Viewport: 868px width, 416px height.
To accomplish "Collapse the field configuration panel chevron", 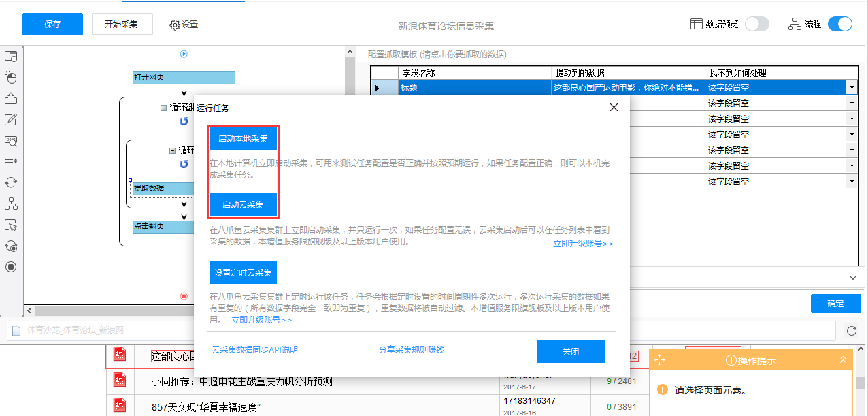I will point(853,278).
